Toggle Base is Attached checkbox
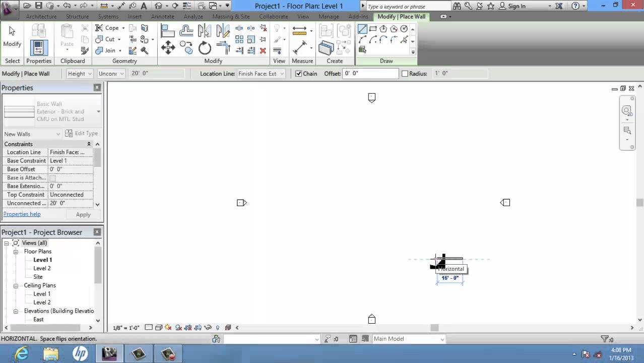Viewport: 644px width, 363px height. pyautogui.click(x=53, y=178)
